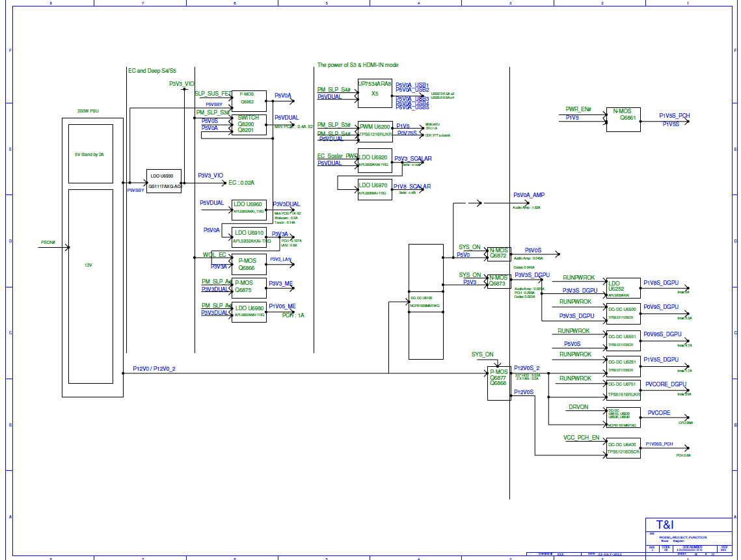Select the NCP81161MNTBG CPU core block
This screenshot has width=741, height=560.
point(624,418)
